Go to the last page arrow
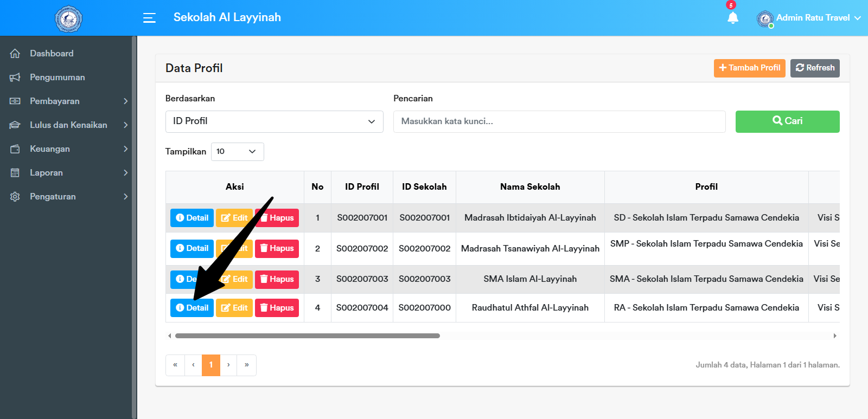 tap(246, 365)
